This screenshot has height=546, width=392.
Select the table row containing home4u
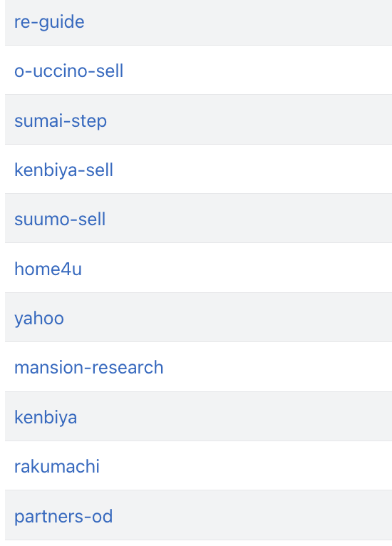click(x=198, y=268)
